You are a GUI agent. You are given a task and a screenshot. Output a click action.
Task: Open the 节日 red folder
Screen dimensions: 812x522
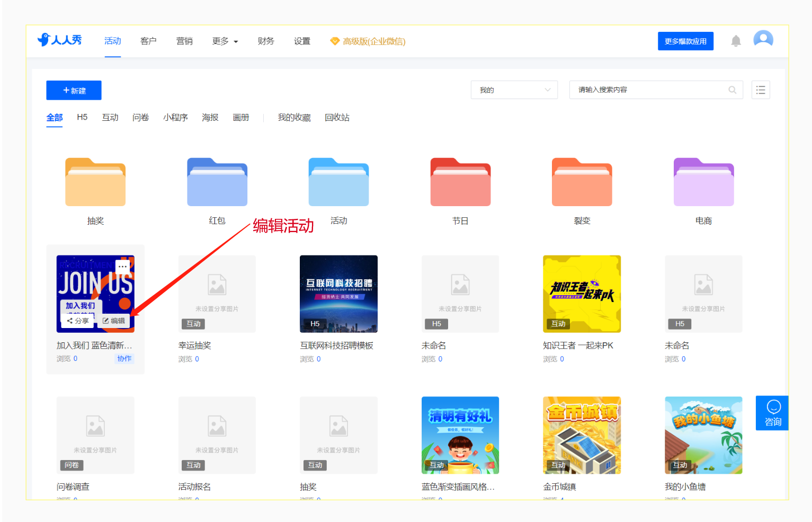pyautogui.click(x=460, y=182)
